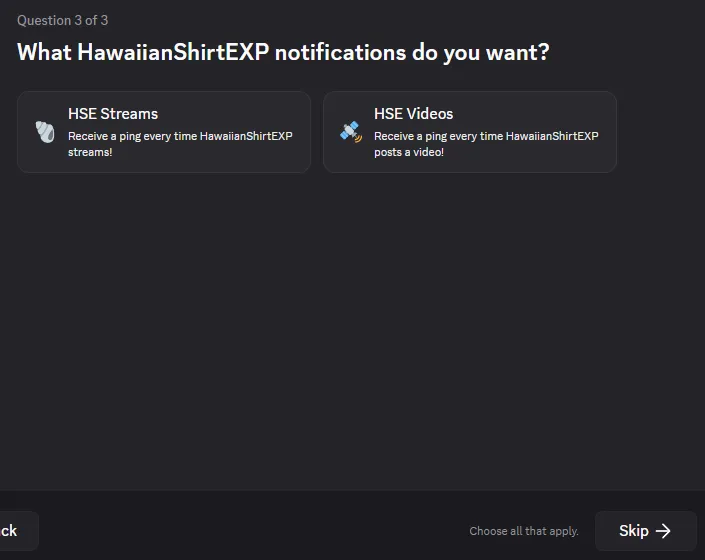Click the "HSE Streams" title text
705x560 pixels.
click(113, 114)
